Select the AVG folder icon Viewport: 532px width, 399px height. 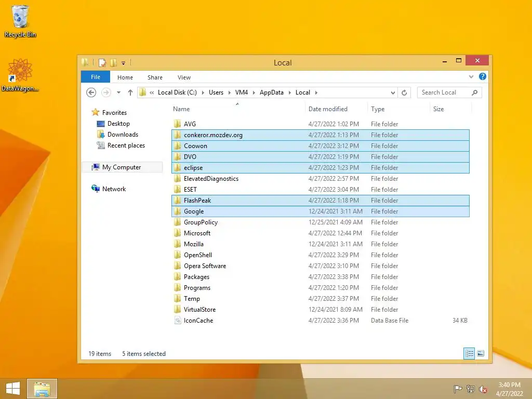(178, 124)
